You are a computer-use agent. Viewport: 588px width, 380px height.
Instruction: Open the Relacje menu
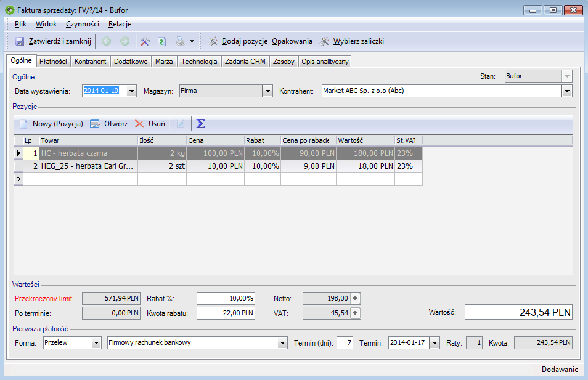point(120,24)
